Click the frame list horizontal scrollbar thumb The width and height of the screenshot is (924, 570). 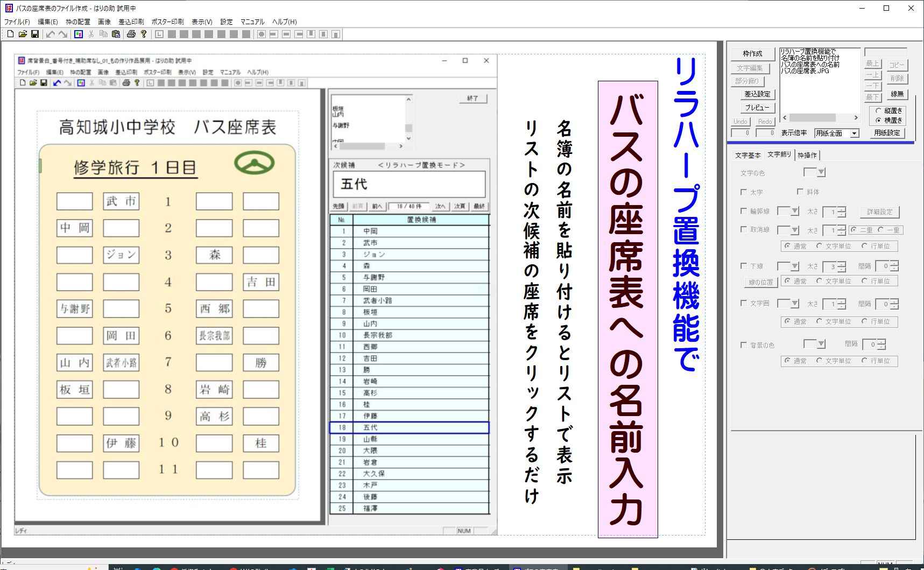(813, 118)
